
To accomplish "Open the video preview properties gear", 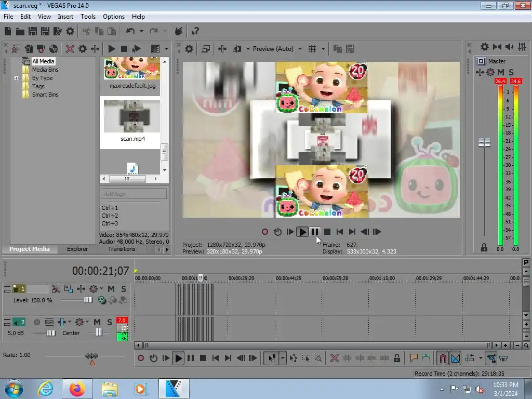I will click(x=189, y=49).
